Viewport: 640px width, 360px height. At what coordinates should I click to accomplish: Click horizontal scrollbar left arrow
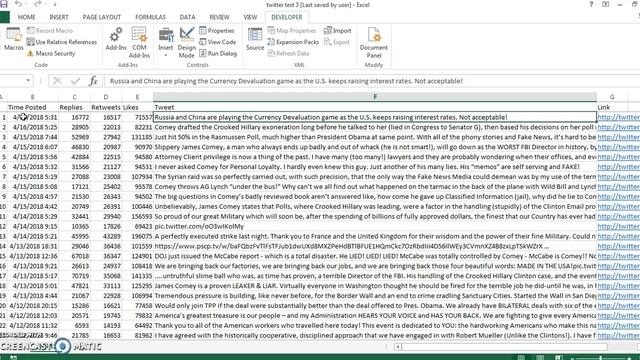pos(398,347)
